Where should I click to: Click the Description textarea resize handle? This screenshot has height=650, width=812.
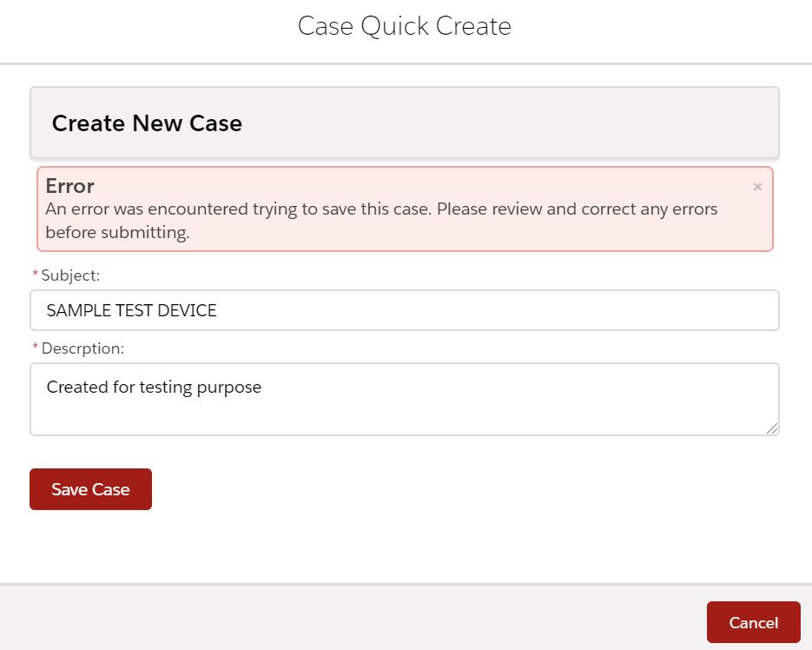772,428
